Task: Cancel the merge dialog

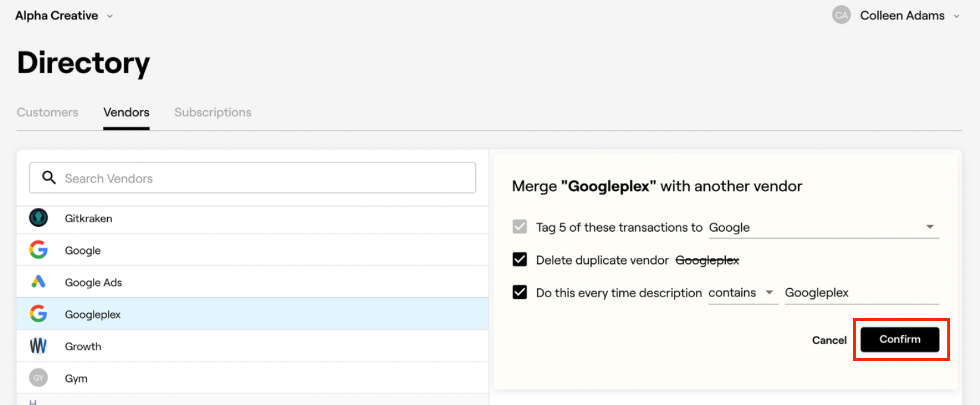Action: pyautogui.click(x=829, y=340)
